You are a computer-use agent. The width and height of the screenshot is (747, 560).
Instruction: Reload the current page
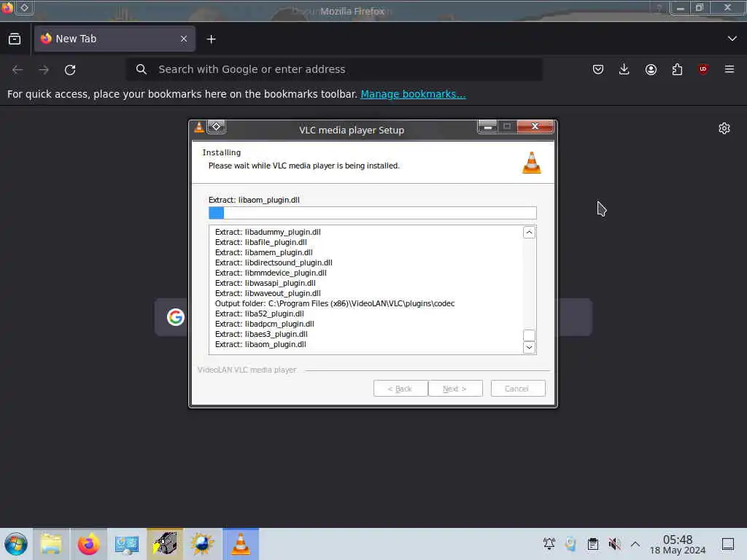70,69
